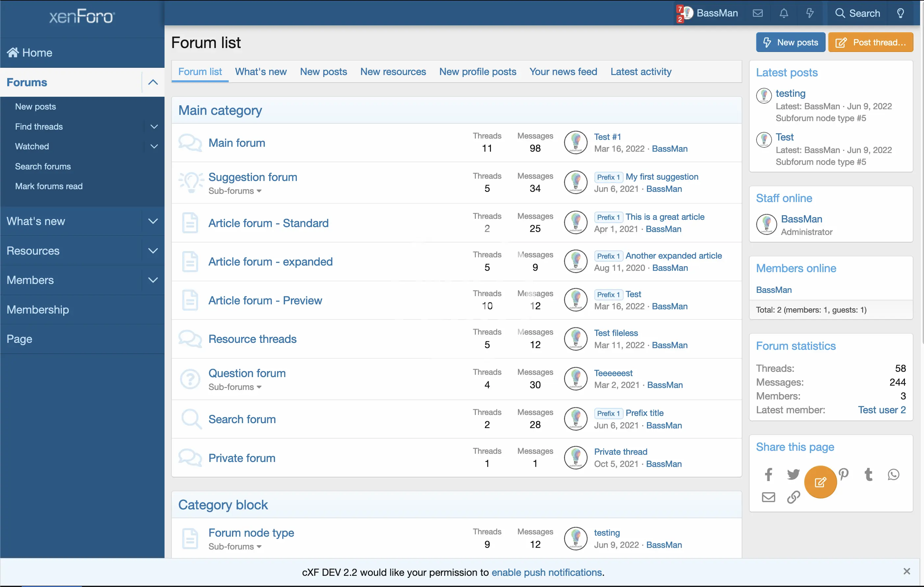Expand the Find threads submenu arrow
Image resolution: width=924 pixels, height=587 pixels.
pyautogui.click(x=154, y=127)
